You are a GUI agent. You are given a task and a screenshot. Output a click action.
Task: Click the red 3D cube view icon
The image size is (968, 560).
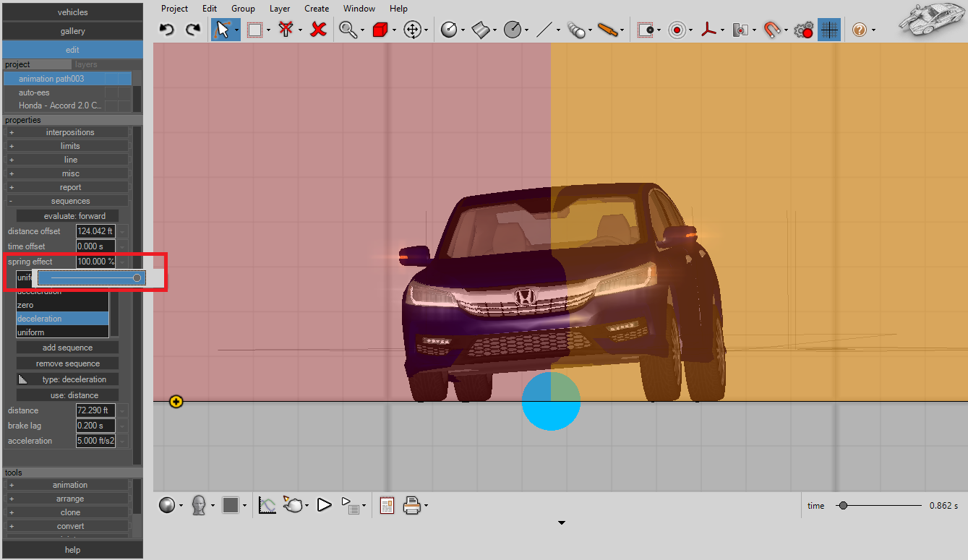point(380,30)
